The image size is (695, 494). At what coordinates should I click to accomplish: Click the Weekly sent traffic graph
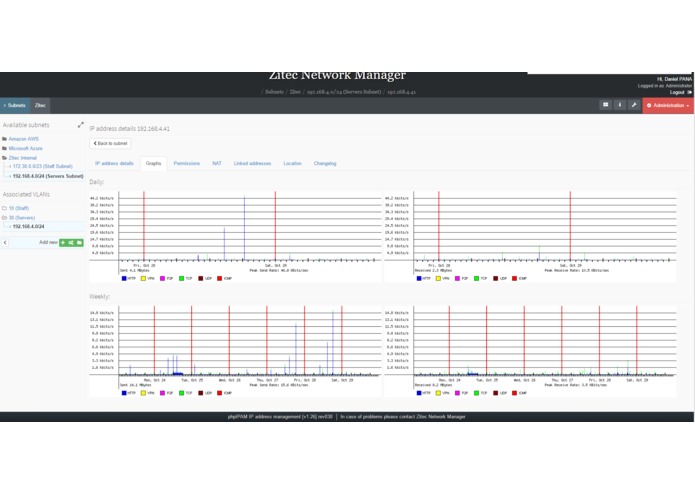pyautogui.click(x=235, y=351)
